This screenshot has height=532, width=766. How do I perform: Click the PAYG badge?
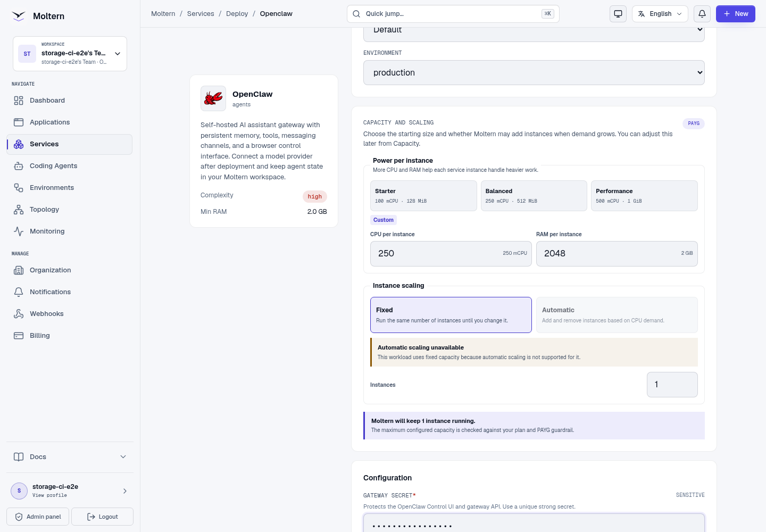[x=694, y=123]
